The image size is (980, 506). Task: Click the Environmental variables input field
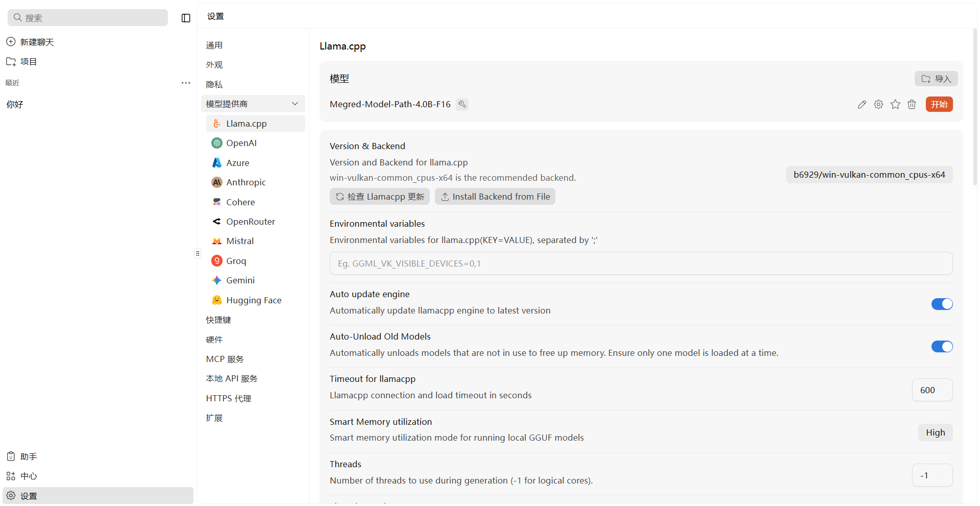641,263
